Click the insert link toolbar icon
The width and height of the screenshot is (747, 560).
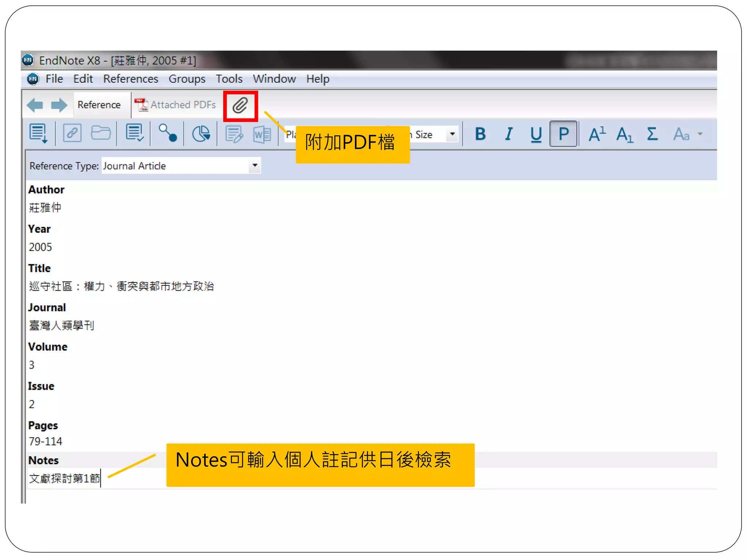tap(72, 133)
